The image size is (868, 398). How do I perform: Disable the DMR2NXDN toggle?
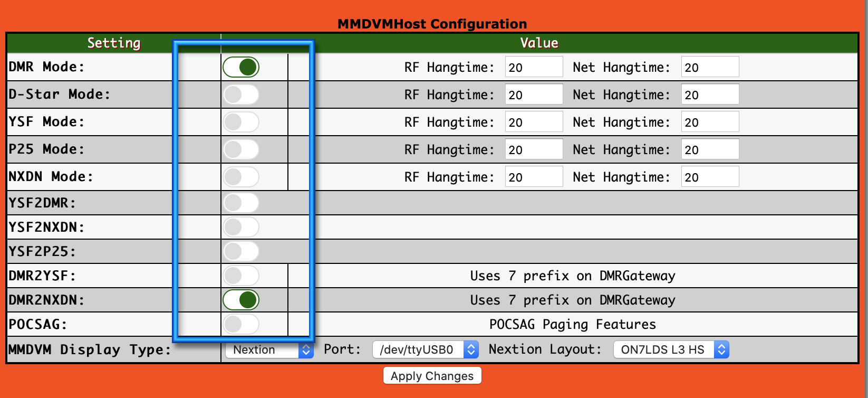click(x=241, y=300)
